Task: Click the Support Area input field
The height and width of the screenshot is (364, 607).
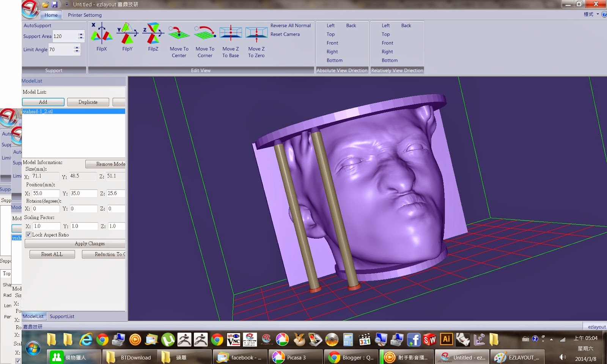Action: (x=65, y=36)
